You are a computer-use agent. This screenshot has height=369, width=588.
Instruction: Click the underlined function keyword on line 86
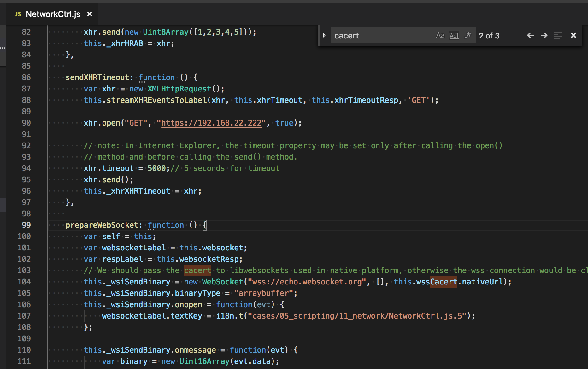157,77
